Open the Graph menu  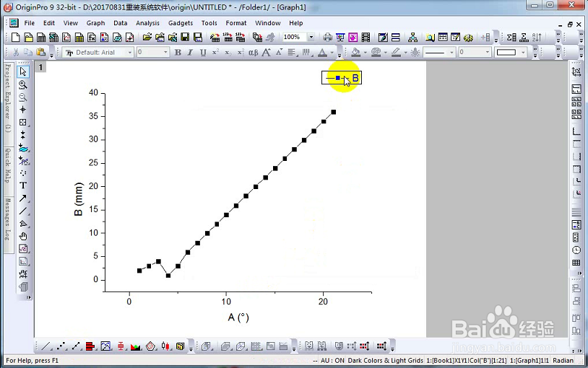95,23
